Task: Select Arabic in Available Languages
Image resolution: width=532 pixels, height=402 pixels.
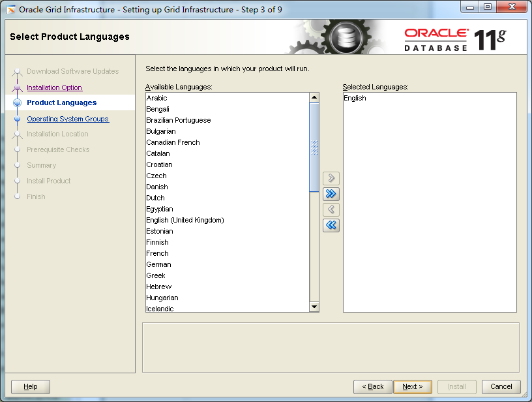Action: click(228, 98)
